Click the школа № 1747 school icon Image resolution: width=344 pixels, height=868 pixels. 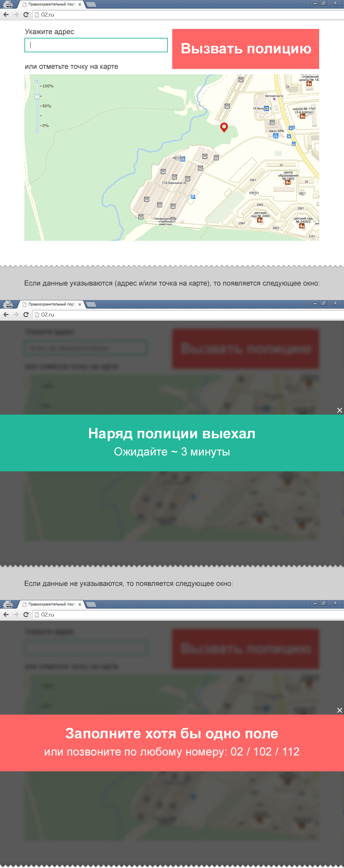pyautogui.click(x=302, y=116)
